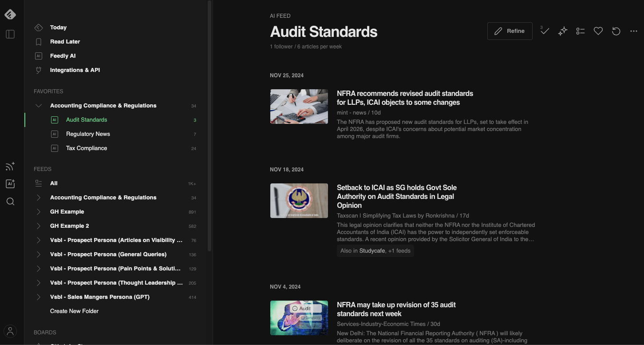Click the FEEDS section header
Image resolution: width=644 pixels, height=345 pixels.
[43, 169]
